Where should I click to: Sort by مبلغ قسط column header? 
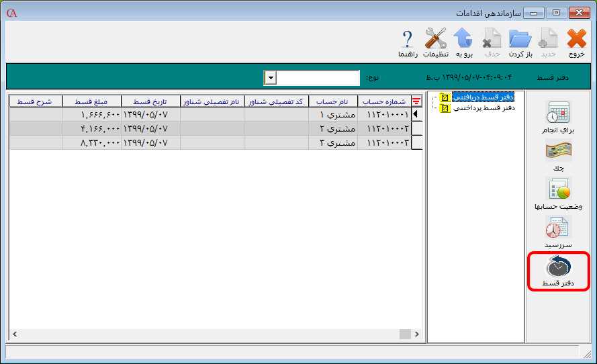point(91,101)
